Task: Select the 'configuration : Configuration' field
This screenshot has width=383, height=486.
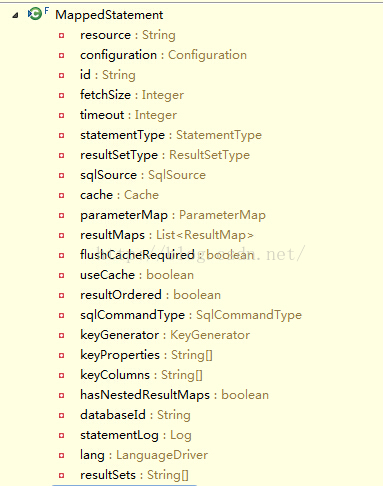Action: coord(163,55)
